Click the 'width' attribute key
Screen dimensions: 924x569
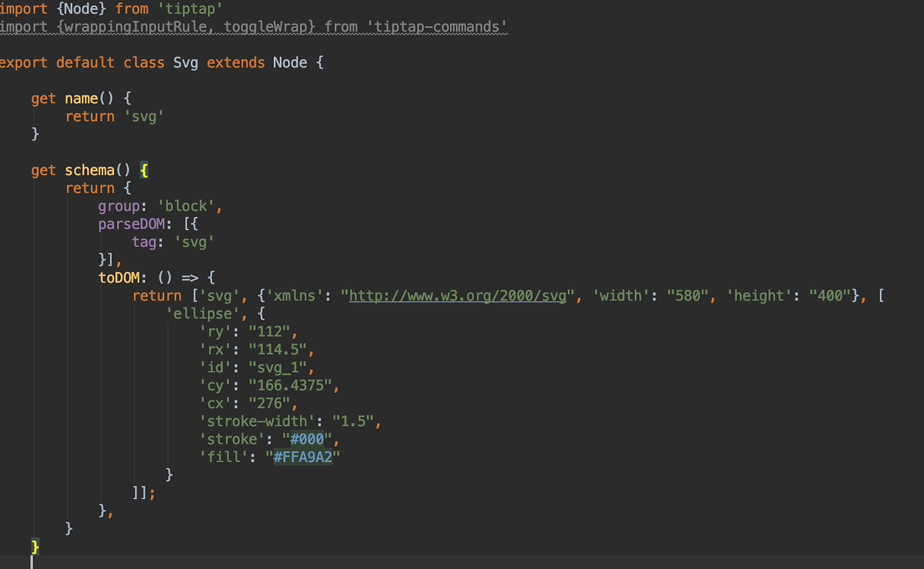pos(621,295)
